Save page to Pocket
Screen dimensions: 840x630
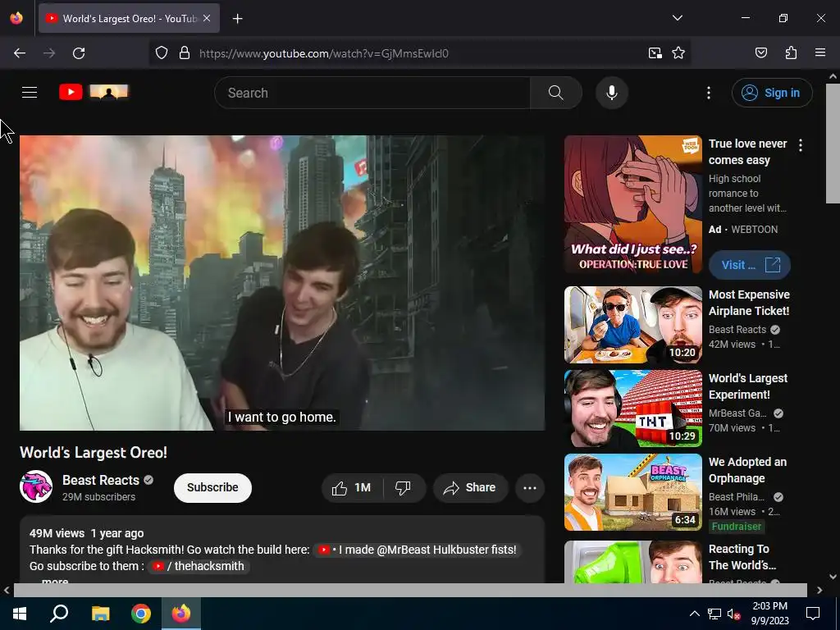pyautogui.click(x=760, y=53)
